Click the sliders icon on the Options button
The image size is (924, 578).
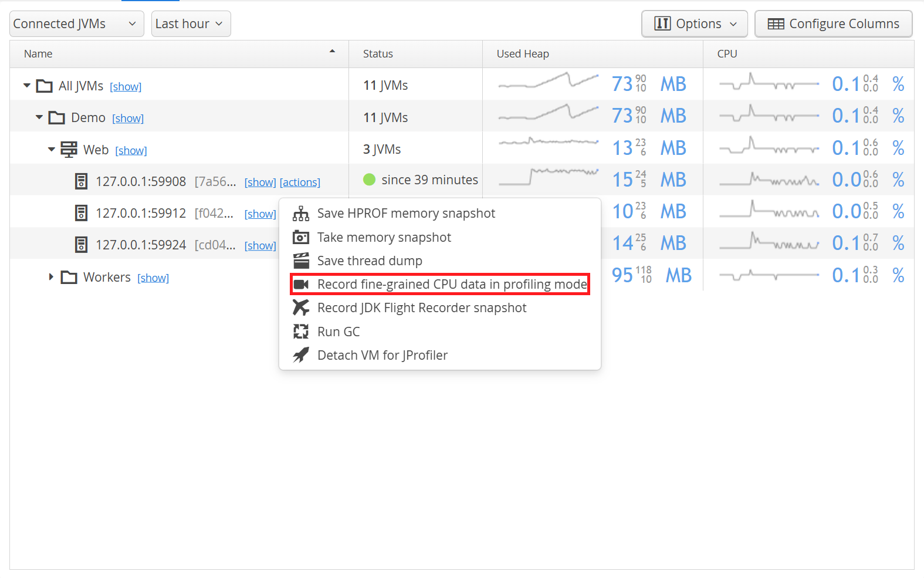(x=662, y=23)
